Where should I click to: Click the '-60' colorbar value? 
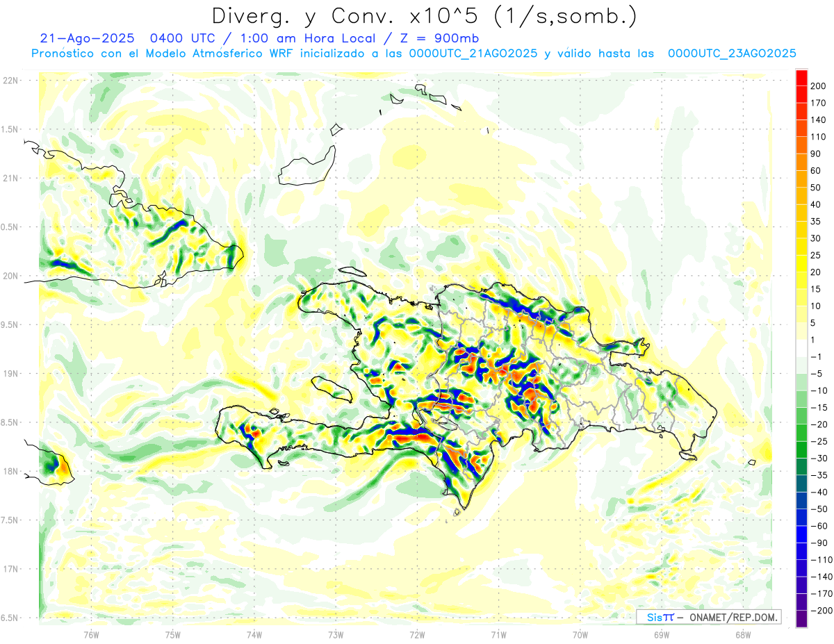click(x=820, y=526)
